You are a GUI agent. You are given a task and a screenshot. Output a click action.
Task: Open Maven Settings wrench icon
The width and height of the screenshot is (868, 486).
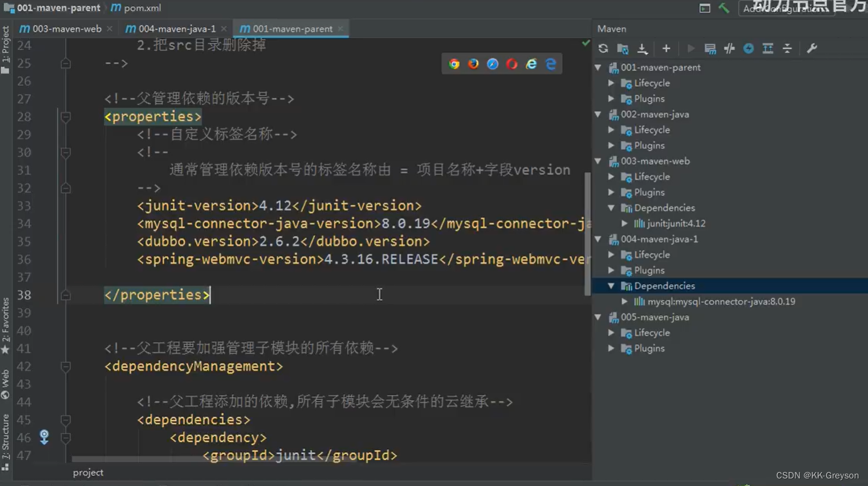click(812, 49)
